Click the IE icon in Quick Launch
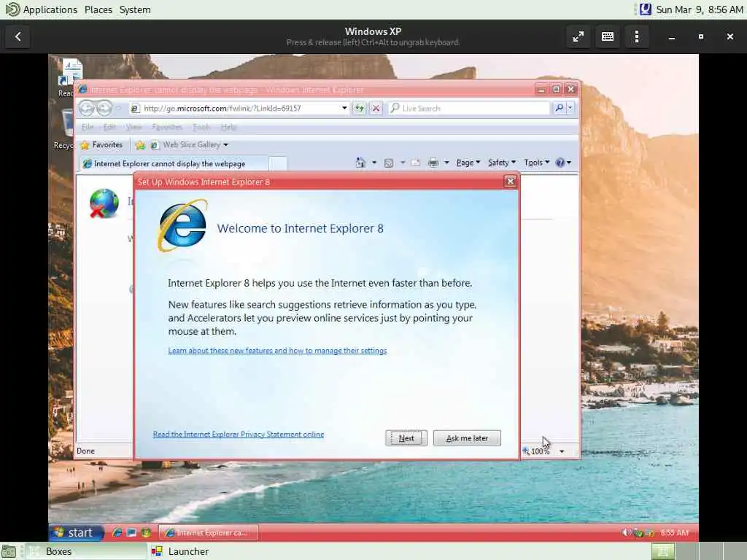 coord(117,532)
